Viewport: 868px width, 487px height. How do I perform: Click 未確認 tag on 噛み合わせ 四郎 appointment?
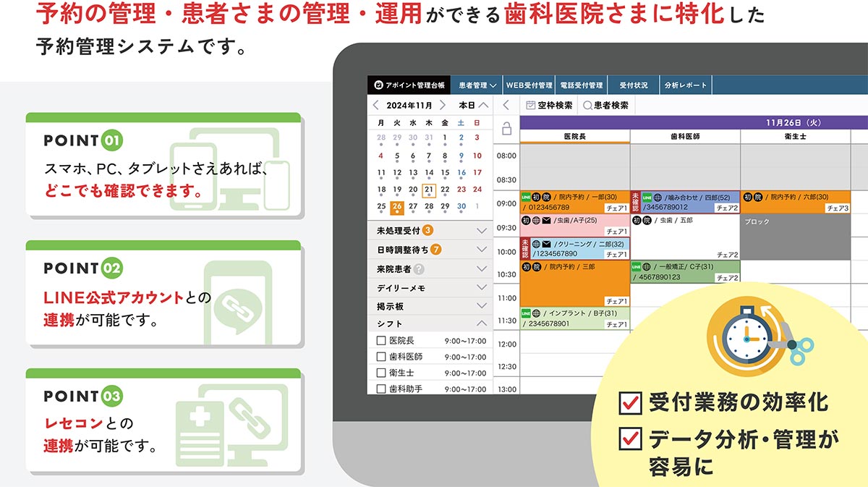pos(635,201)
